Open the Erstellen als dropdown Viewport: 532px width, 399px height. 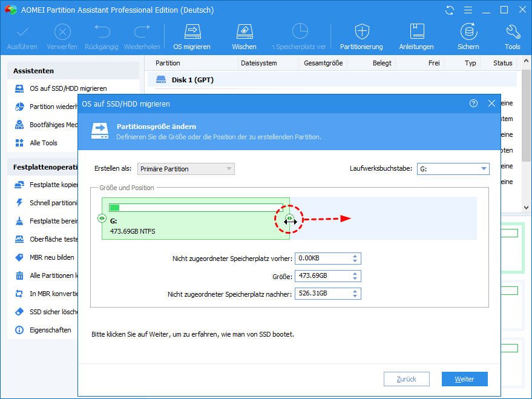click(186, 169)
